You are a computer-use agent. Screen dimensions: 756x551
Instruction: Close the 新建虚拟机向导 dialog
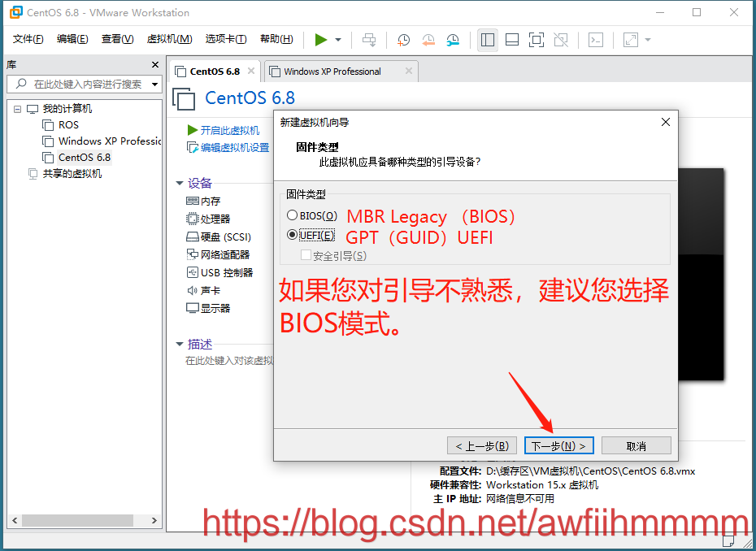tap(665, 122)
